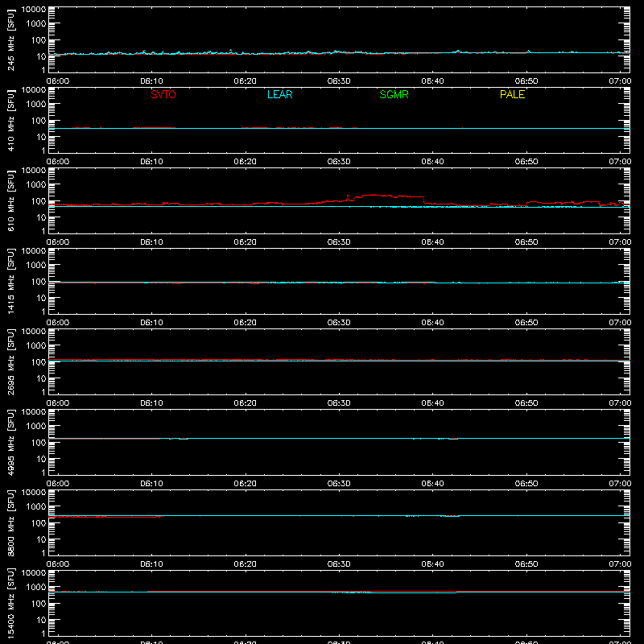Image resolution: width=644 pixels, height=644 pixels.
Task: Select the "2695 MHz [SFU]" axis title
Action: pyautogui.click(x=10, y=361)
